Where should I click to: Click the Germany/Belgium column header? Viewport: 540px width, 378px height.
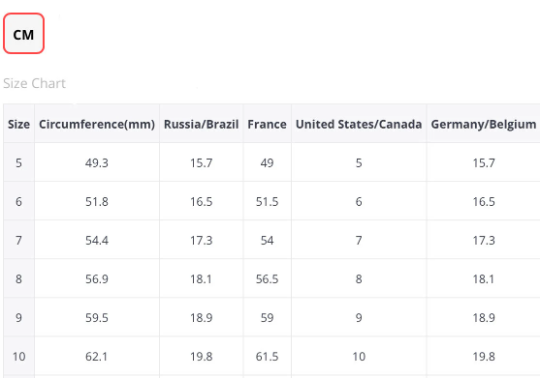coord(484,124)
